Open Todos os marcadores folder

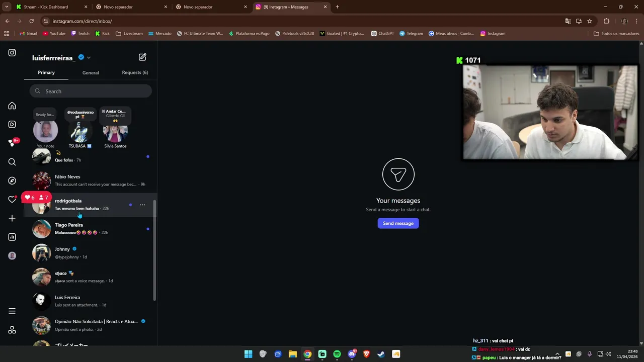(x=616, y=34)
